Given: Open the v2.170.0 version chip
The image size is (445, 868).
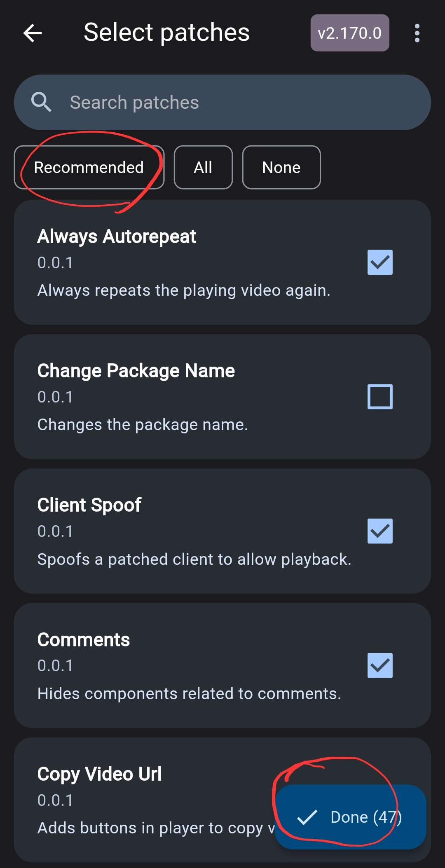Looking at the screenshot, I should pyautogui.click(x=350, y=33).
